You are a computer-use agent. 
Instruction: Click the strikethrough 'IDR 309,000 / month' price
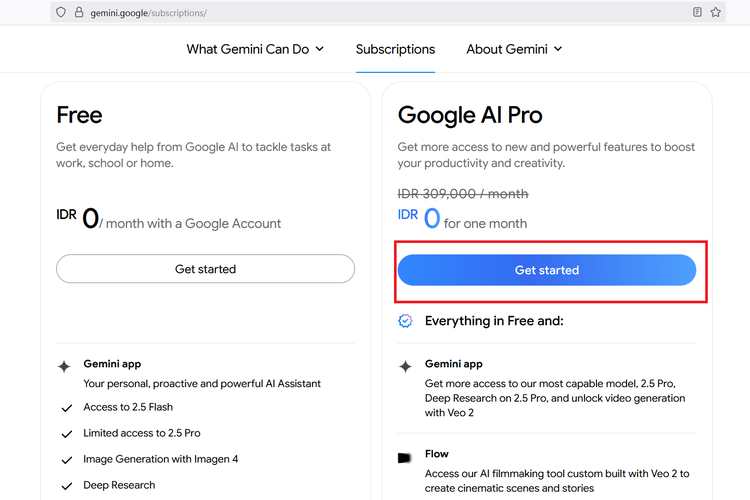(x=463, y=194)
